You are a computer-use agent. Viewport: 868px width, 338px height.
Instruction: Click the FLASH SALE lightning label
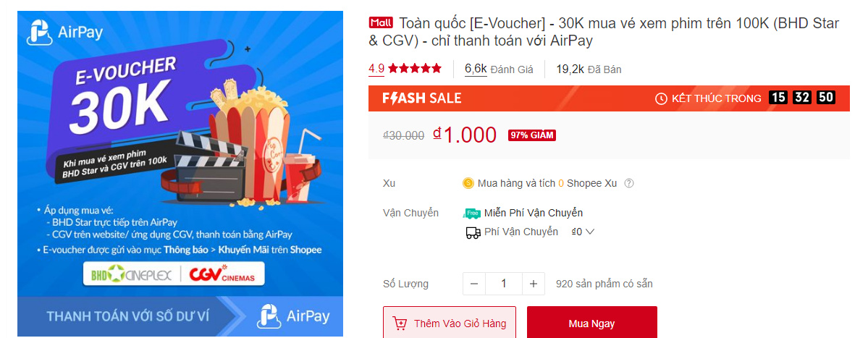[x=422, y=98]
